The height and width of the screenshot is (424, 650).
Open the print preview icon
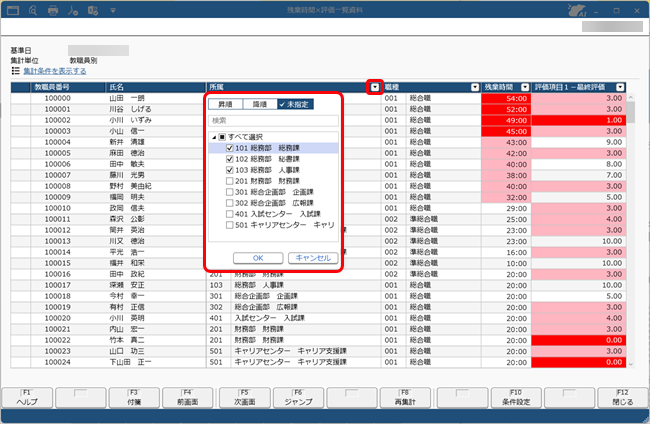[x=33, y=10]
